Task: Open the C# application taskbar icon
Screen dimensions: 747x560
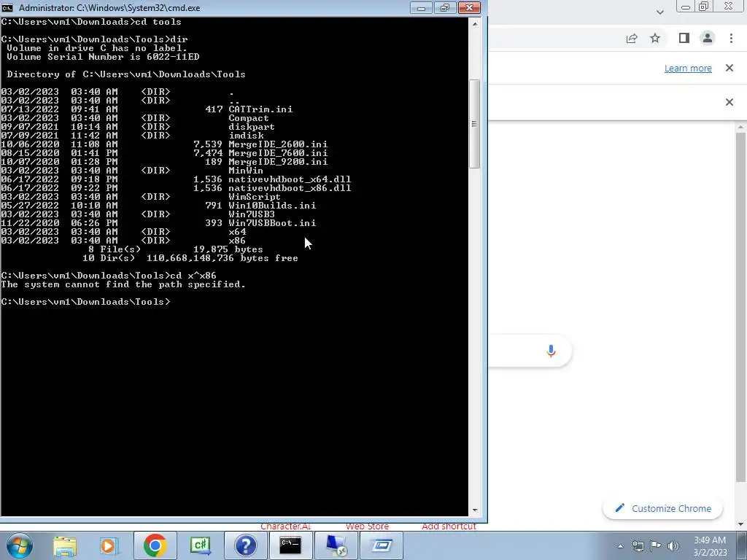Action: 200,545
